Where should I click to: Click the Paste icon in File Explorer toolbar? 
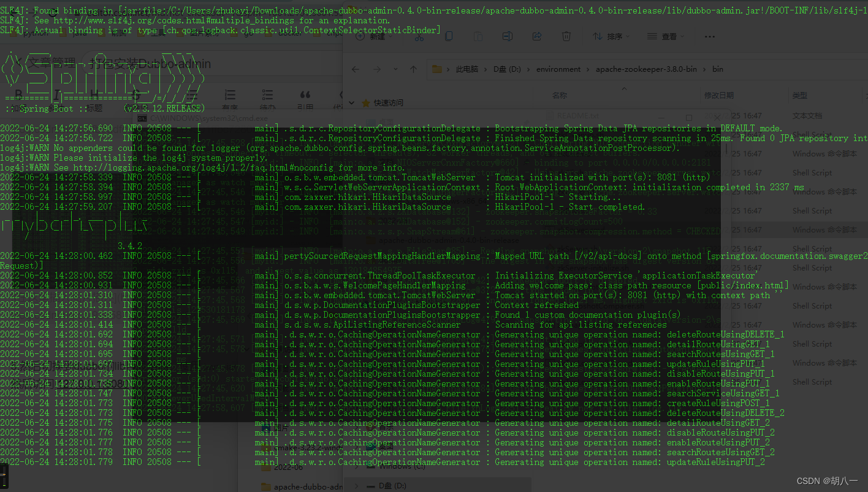[x=478, y=37]
